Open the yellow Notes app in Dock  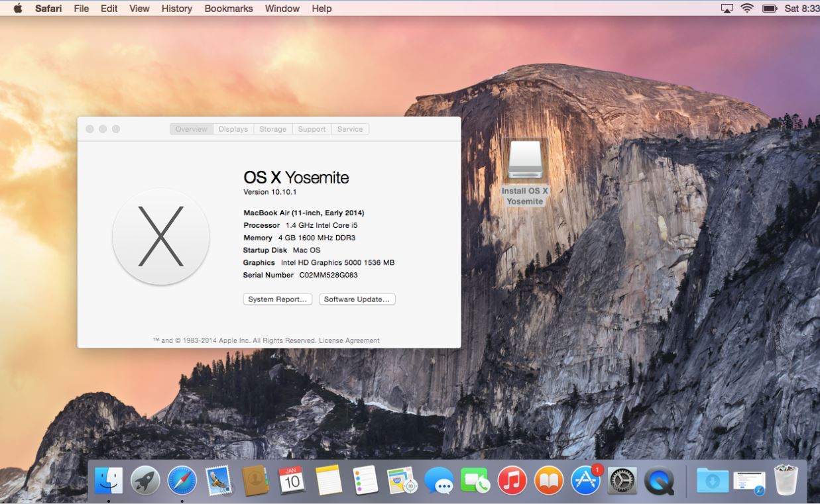(329, 481)
